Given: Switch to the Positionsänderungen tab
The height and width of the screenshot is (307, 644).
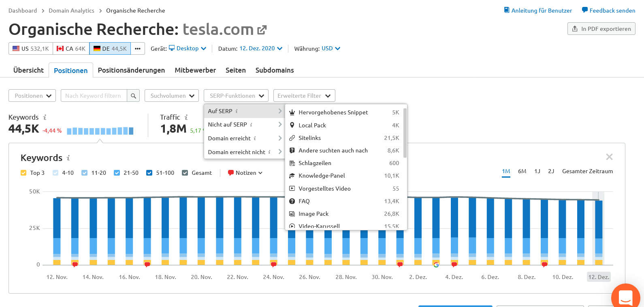Looking at the screenshot, I should point(131,70).
